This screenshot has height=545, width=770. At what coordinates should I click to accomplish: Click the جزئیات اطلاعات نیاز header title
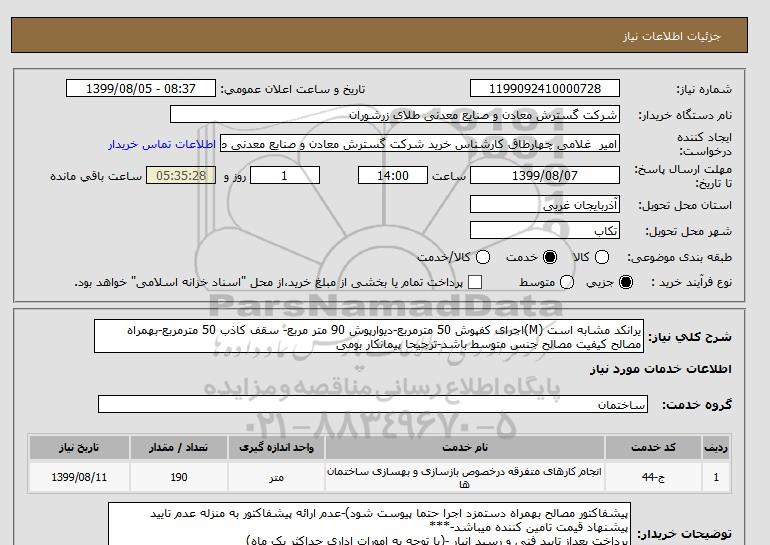[671, 36]
